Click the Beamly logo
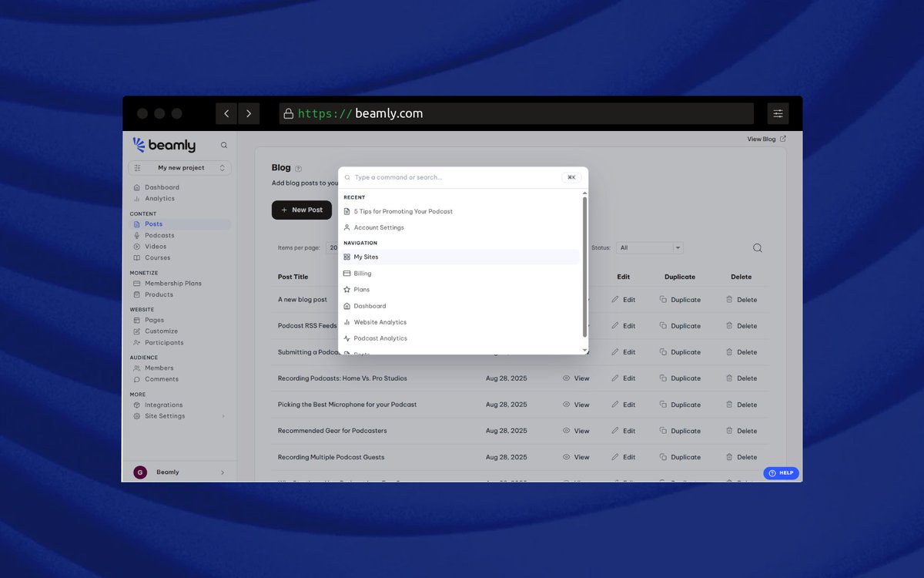The image size is (924, 578). click(x=164, y=146)
